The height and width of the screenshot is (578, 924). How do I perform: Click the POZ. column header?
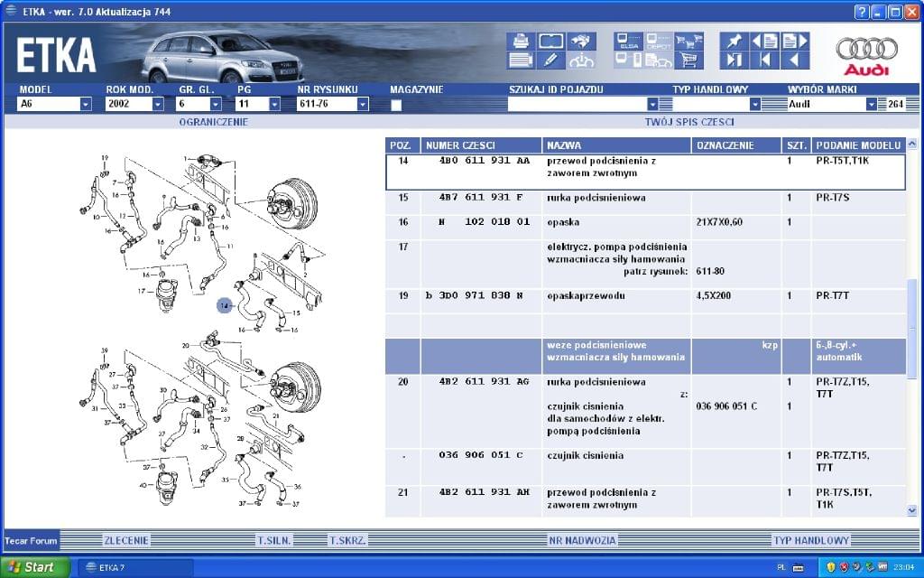click(x=402, y=145)
